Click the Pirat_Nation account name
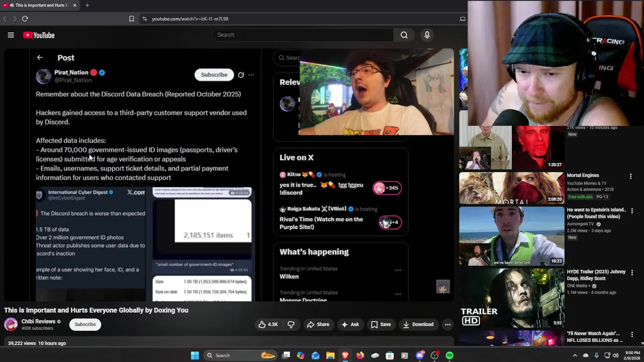The image size is (644, 362). click(71, 72)
